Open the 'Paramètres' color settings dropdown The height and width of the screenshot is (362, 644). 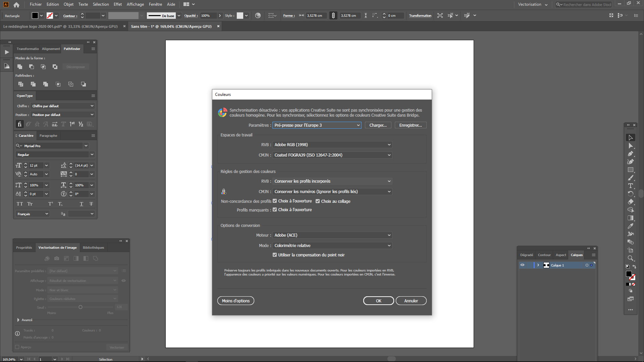pyautogui.click(x=317, y=125)
